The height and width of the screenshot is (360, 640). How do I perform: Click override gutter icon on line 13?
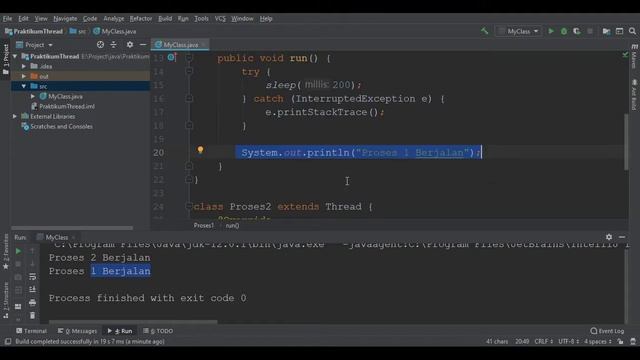coord(172,58)
